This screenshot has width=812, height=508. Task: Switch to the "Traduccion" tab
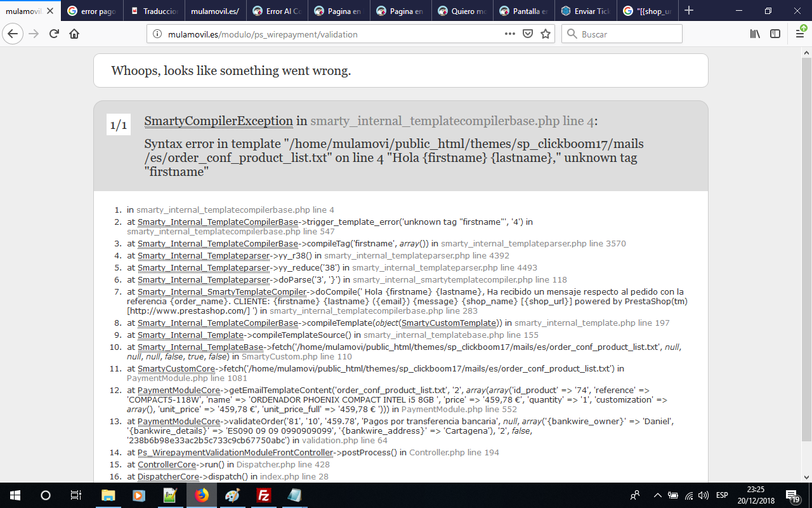154,11
